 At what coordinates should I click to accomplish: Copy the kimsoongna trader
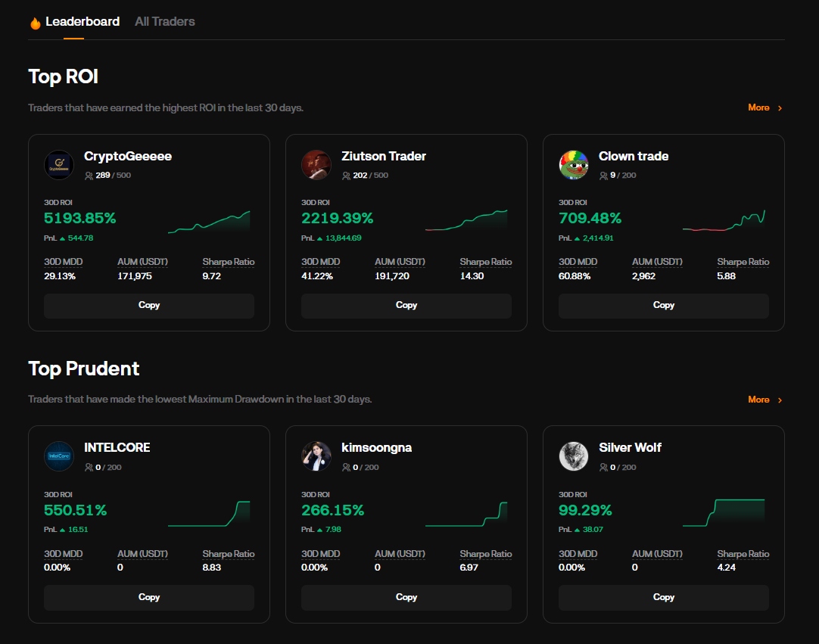point(406,598)
